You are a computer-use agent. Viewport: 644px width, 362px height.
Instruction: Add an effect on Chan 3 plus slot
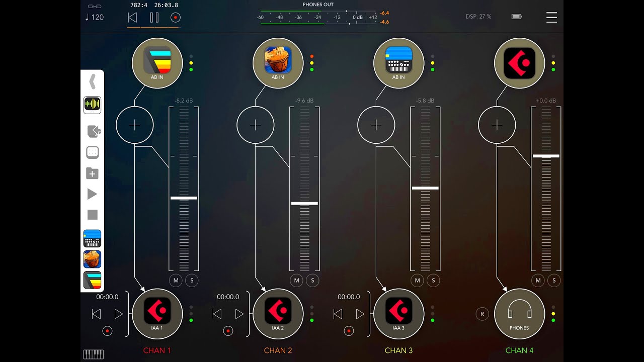(376, 125)
